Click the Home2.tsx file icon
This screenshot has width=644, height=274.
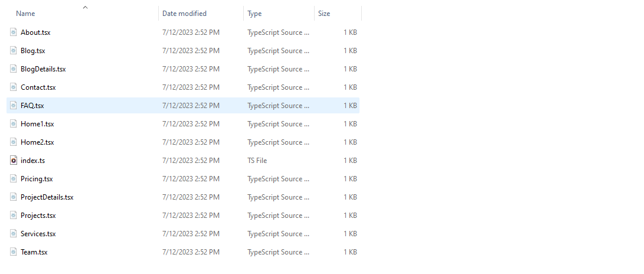click(14, 142)
